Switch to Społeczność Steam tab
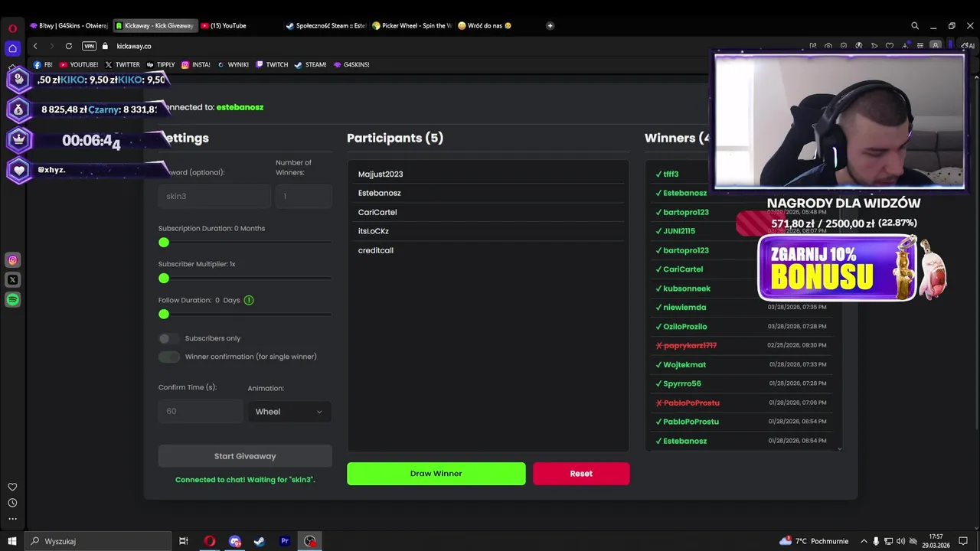980x551 pixels. coord(326,26)
